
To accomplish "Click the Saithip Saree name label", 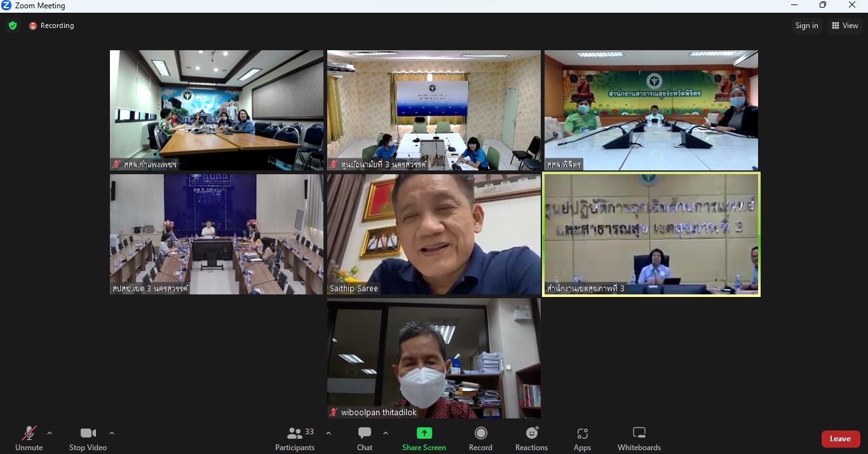I will (x=354, y=289).
